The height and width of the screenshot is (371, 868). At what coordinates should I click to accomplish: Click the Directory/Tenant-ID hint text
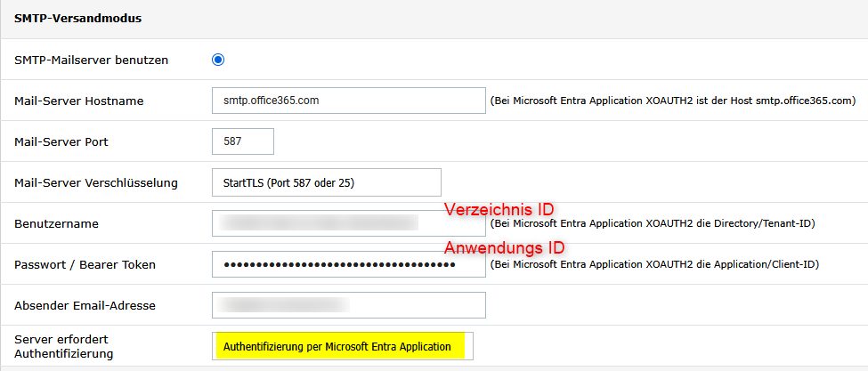652,223
